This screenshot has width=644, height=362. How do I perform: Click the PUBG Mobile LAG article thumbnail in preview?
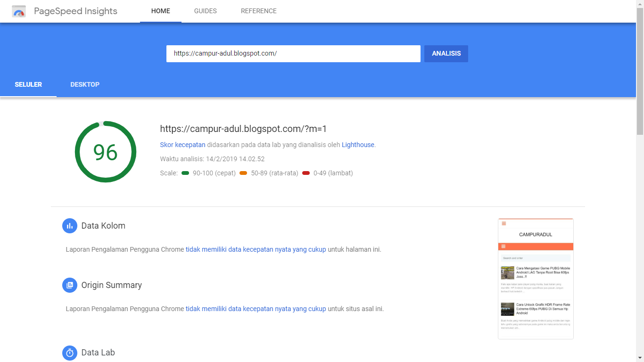point(507,272)
